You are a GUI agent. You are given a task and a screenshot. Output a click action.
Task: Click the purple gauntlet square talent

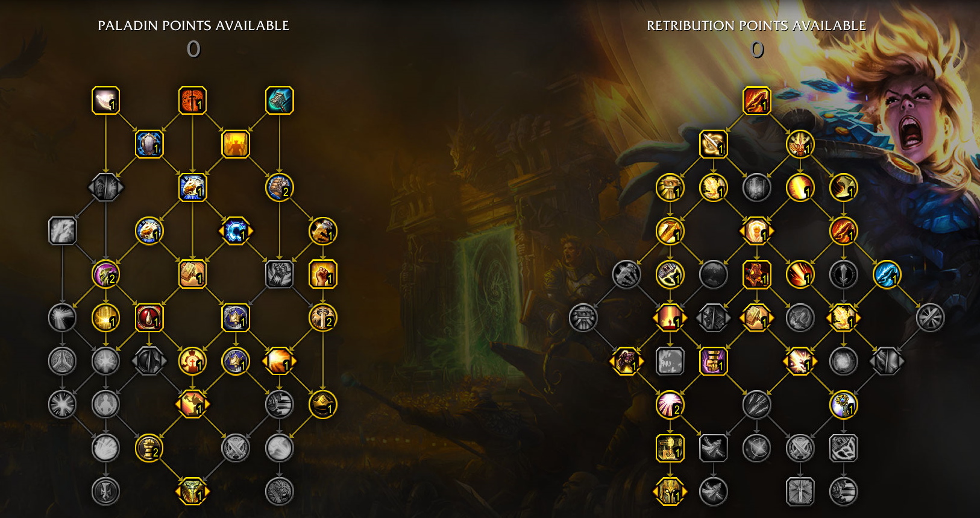(x=713, y=361)
